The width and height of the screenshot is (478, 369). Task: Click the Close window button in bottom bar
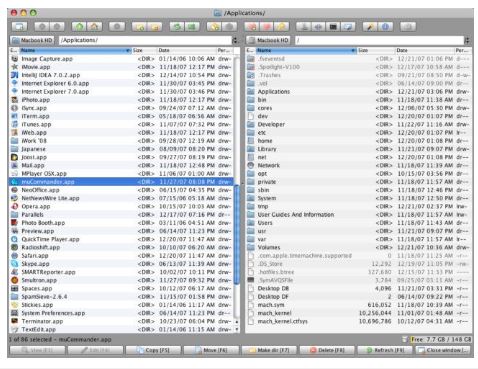443,350
